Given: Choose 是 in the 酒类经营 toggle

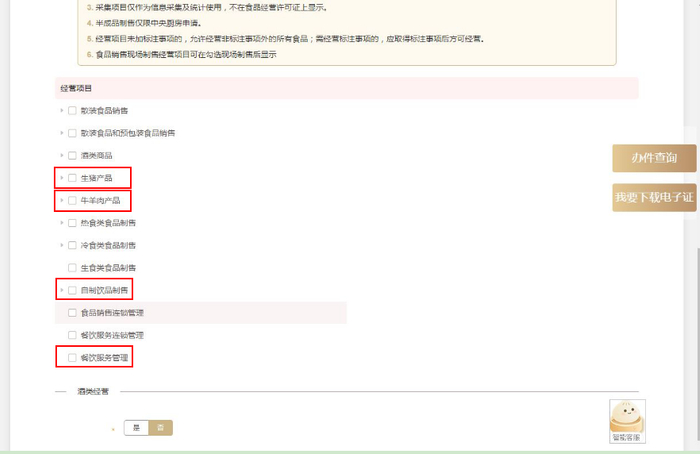Looking at the screenshot, I should coord(136,428).
